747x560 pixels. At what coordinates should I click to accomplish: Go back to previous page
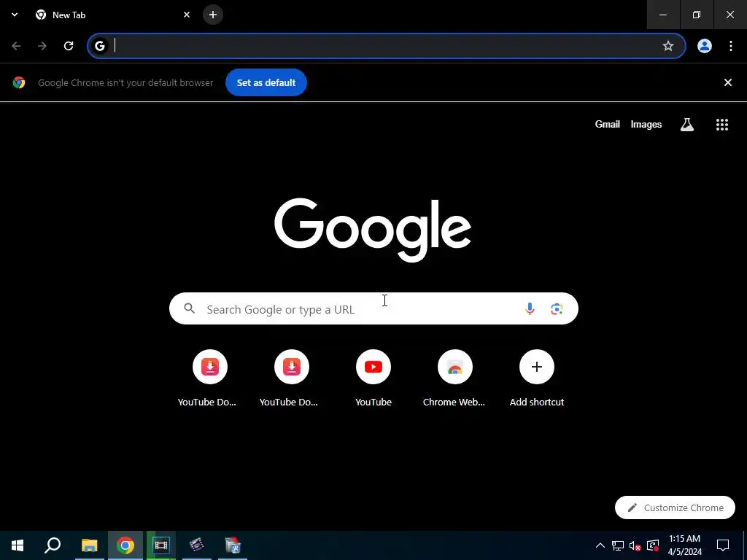pyautogui.click(x=16, y=46)
